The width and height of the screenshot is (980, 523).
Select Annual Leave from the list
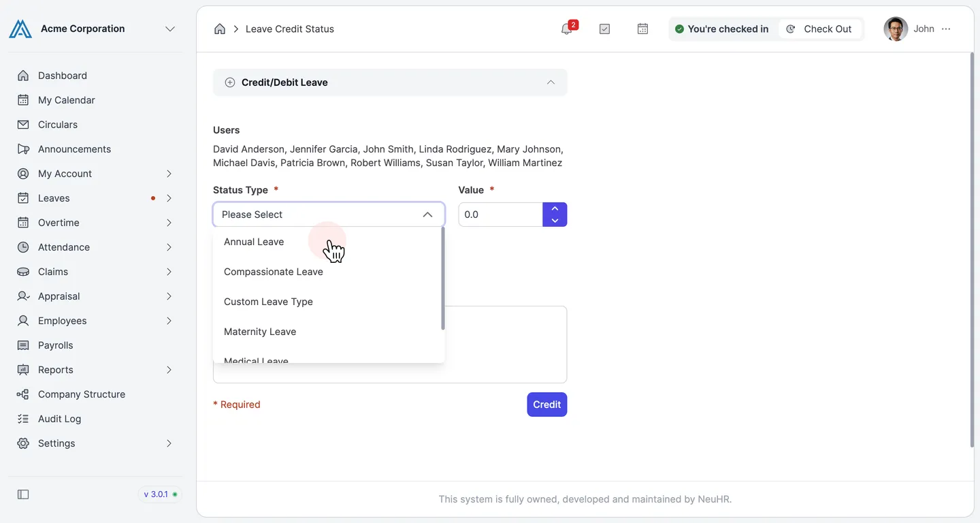pos(328,242)
